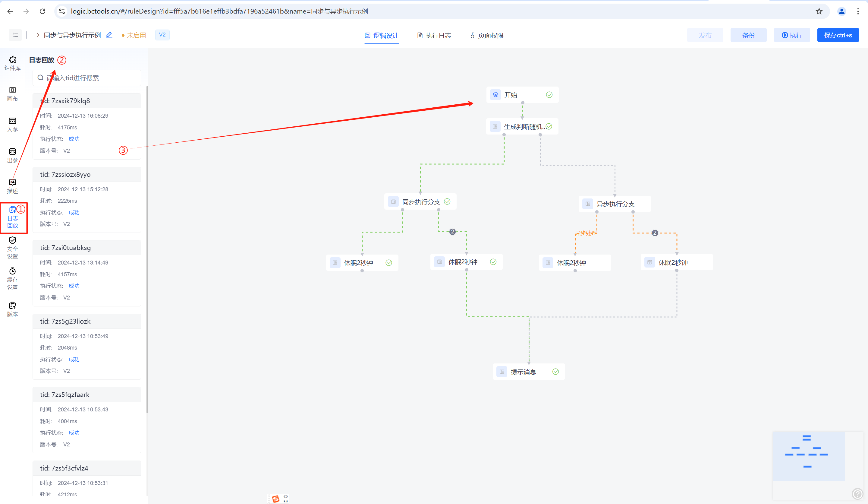Click the 保存ctrl+s save button
Image resolution: width=868 pixels, height=504 pixels.
[x=838, y=35]
